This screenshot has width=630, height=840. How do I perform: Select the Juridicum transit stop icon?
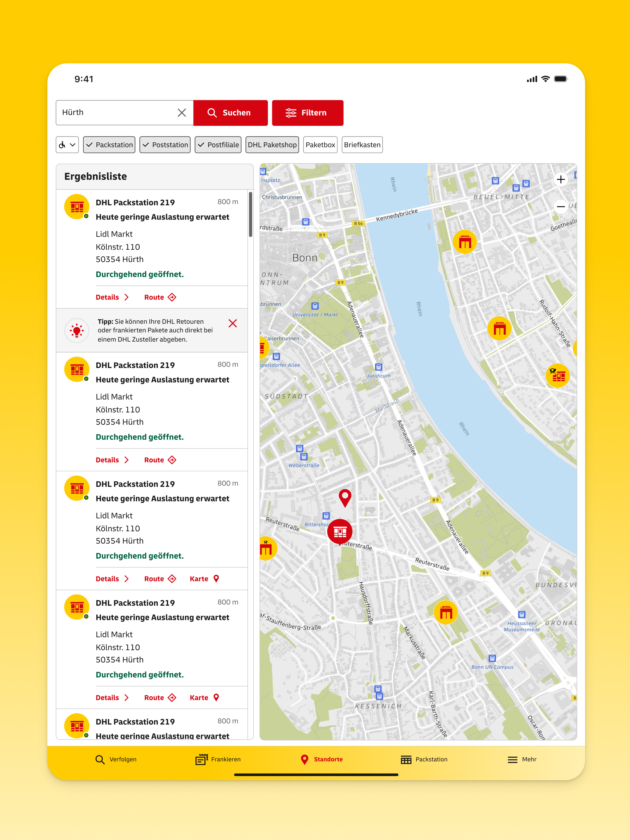point(378,367)
